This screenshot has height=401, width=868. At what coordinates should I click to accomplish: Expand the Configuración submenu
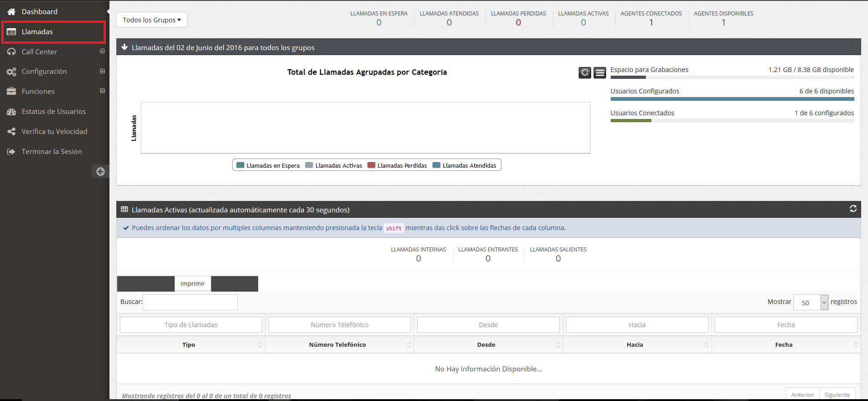pyautogui.click(x=102, y=71)
